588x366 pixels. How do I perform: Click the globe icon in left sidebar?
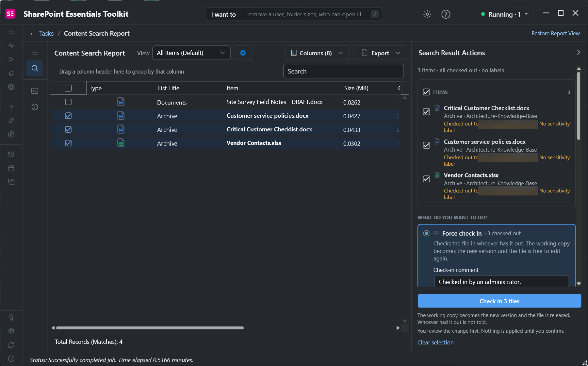pos(11,87)
